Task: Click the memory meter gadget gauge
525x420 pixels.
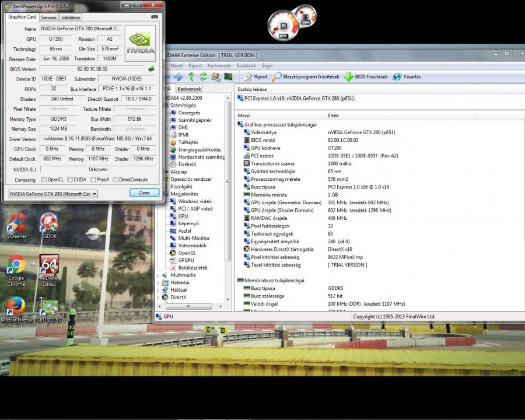Action: click(306, 15)
